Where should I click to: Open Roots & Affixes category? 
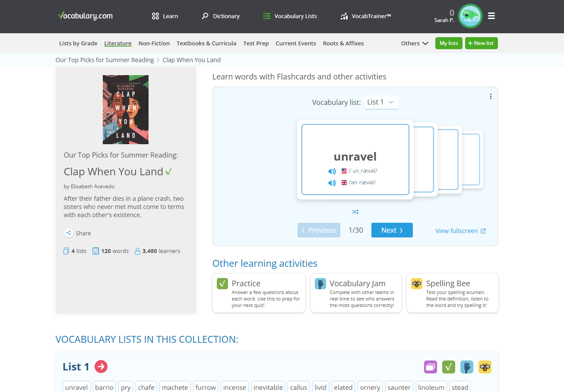(x=343, y=43)
